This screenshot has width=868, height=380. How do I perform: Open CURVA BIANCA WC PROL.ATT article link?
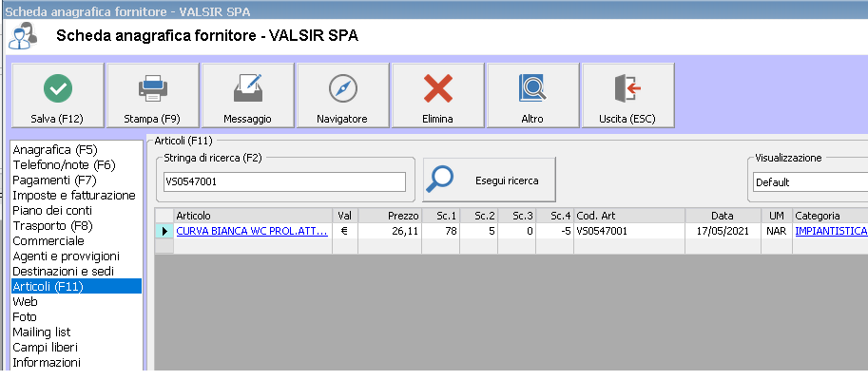click(252, 231)
